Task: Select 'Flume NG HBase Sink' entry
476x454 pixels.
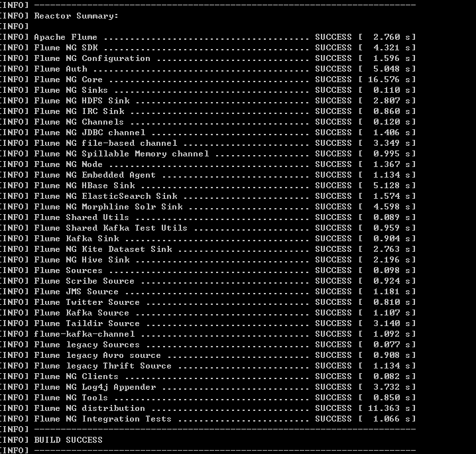Action: coord(208,186)
